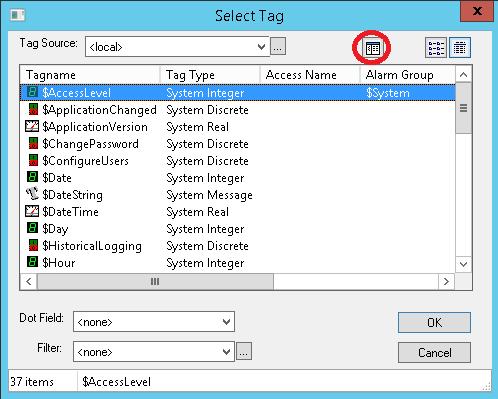Sort by Tag Type column header
This screenshot has width=498, height=399.
point(210,75)
